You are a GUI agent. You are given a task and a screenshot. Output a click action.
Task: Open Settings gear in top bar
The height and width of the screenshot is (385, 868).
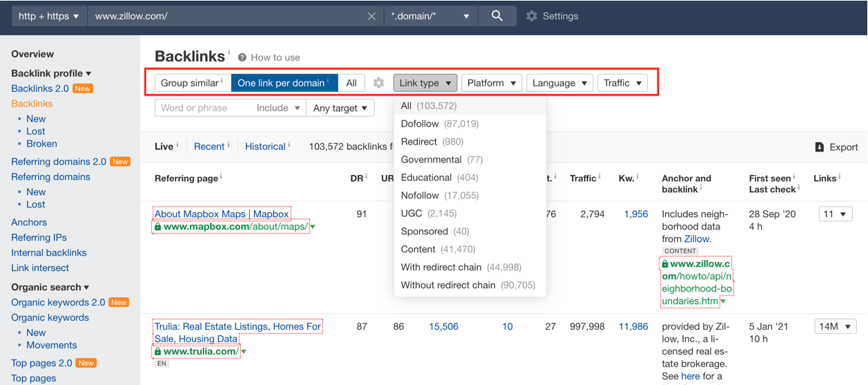click(531, 16)
